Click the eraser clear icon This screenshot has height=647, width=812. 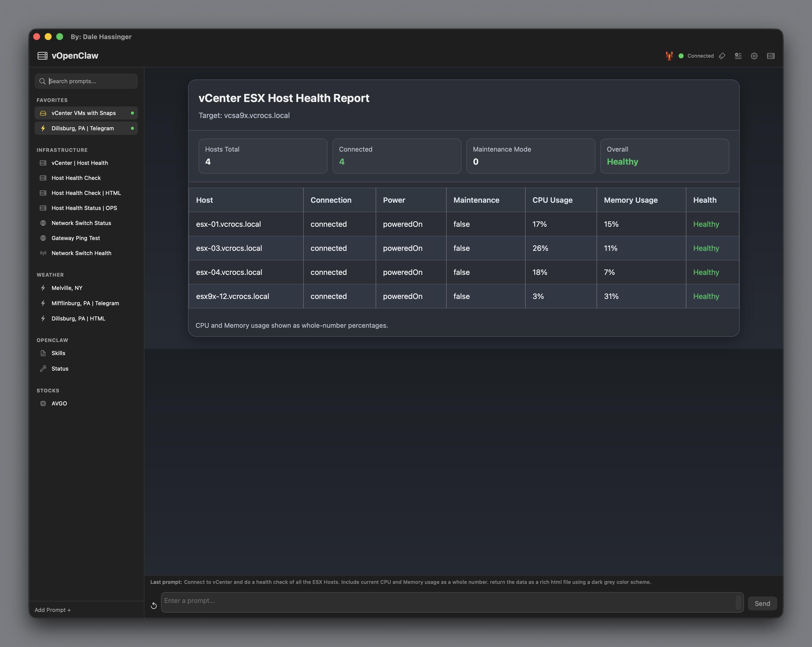pyautogui.click(x=722, y=56)
